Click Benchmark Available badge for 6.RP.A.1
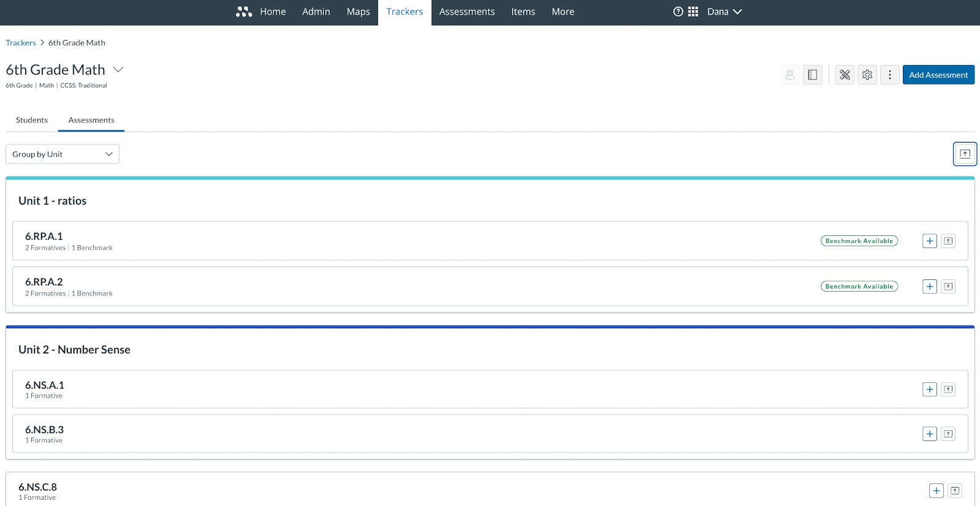Screen dimensions: 980x506 859,241
